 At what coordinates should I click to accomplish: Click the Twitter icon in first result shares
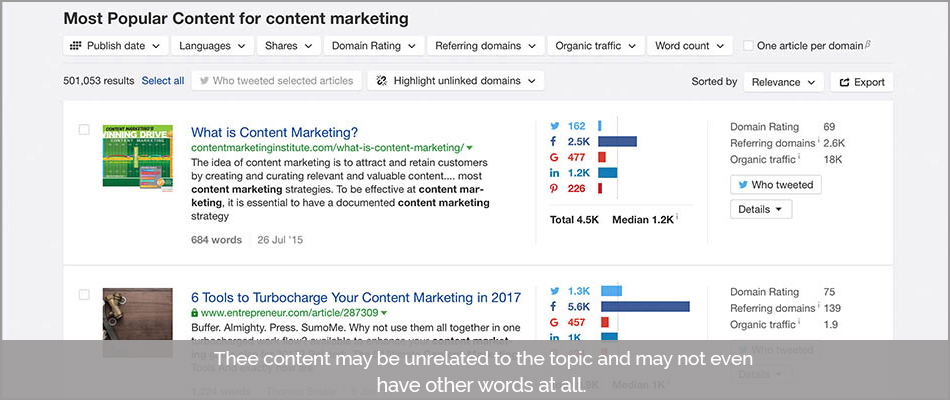[x=554, y=126]
